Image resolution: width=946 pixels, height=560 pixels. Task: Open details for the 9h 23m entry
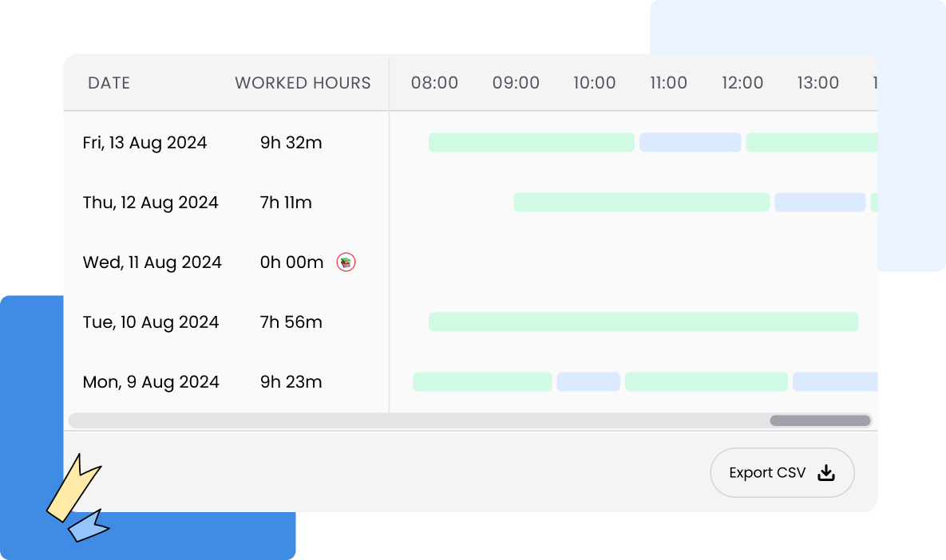[x=291, y=381]
